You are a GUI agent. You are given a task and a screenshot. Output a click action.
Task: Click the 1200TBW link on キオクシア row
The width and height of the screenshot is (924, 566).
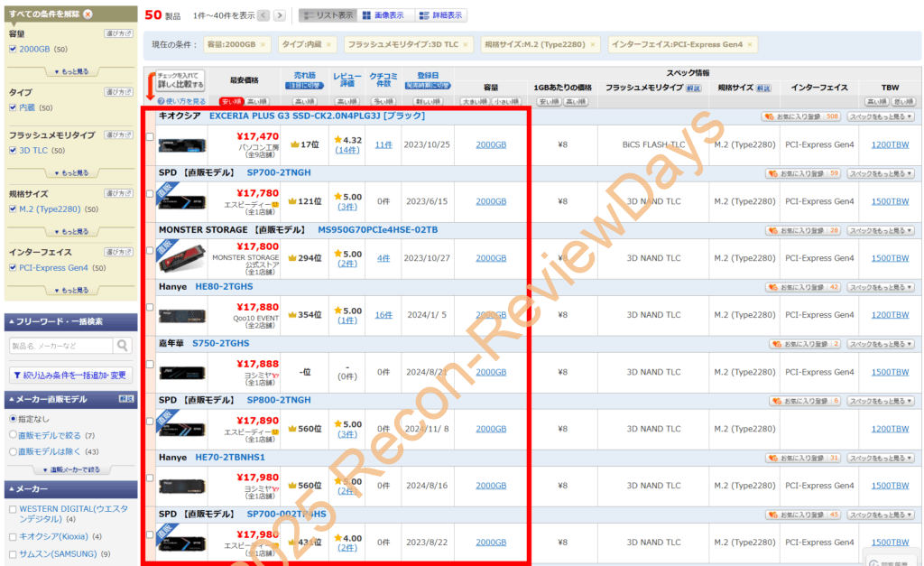tap(889, 144)
